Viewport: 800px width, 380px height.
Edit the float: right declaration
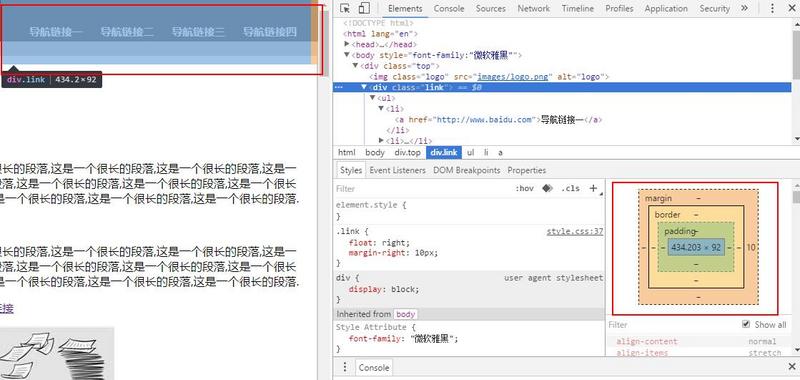[379, 243]
